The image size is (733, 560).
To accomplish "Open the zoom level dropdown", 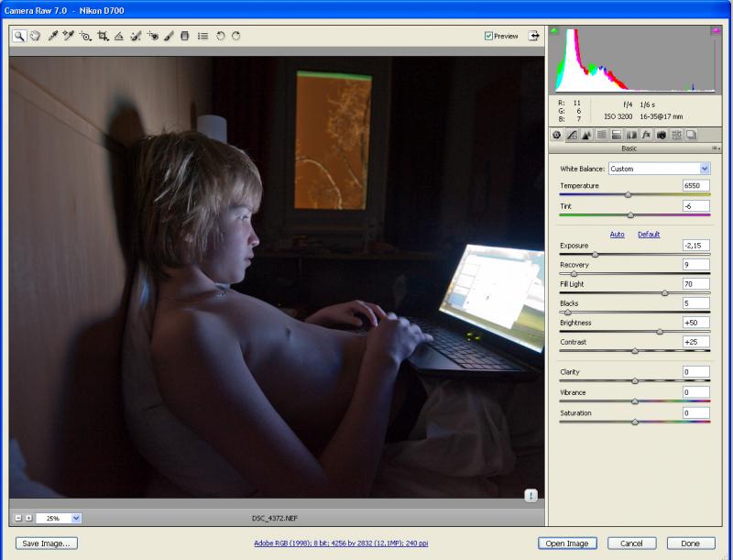I will tap(76, 518).
